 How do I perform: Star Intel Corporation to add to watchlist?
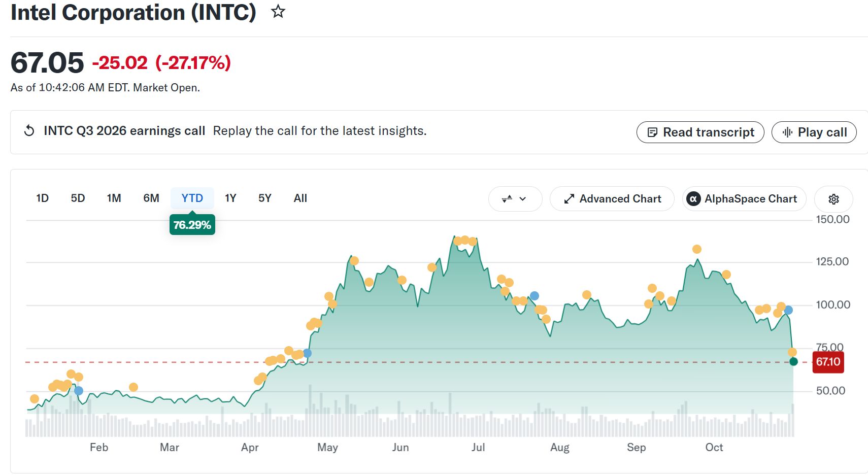pyautogui.click(x=278, y=11)
